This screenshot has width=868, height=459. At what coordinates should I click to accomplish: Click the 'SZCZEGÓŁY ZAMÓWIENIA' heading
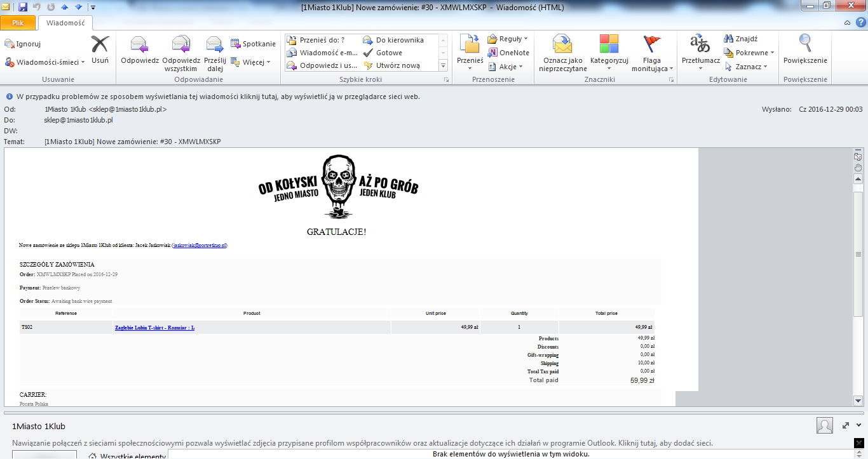point(57,264)
